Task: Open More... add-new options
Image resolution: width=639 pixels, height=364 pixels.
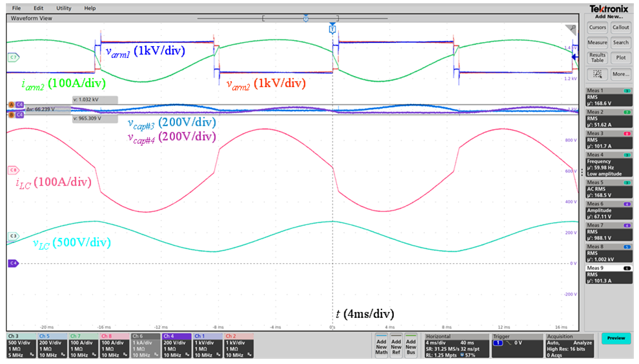Action: (620, 74)
